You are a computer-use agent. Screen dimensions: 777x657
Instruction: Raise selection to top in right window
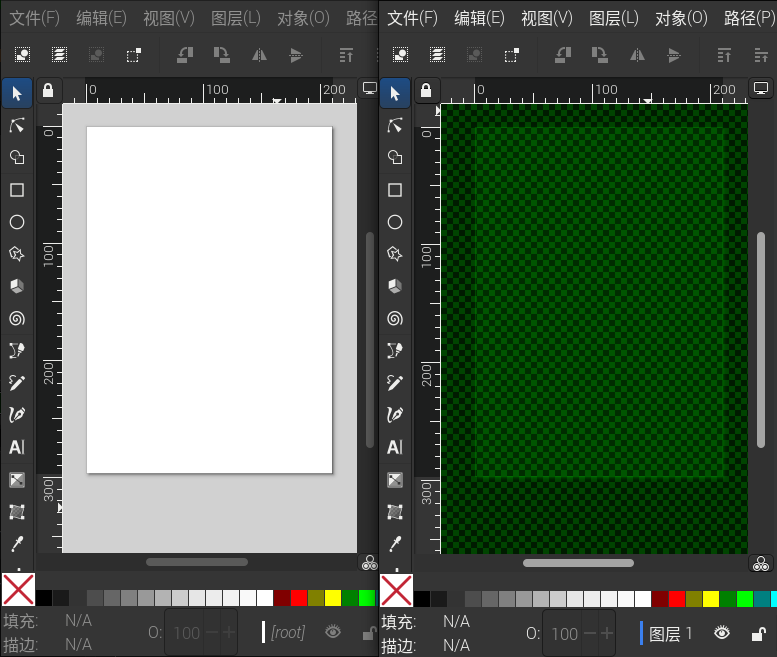(724, 55)
